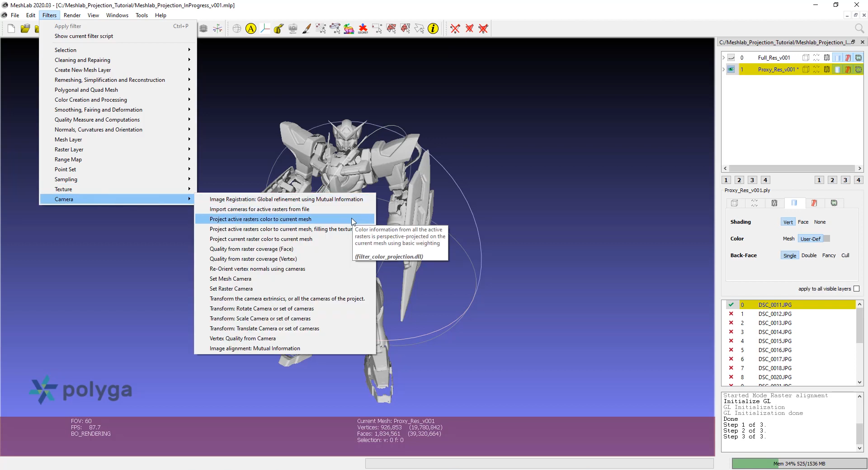Click the trackball globe toolbar icon
Screen dimensions: 868x470
[237, 29]
